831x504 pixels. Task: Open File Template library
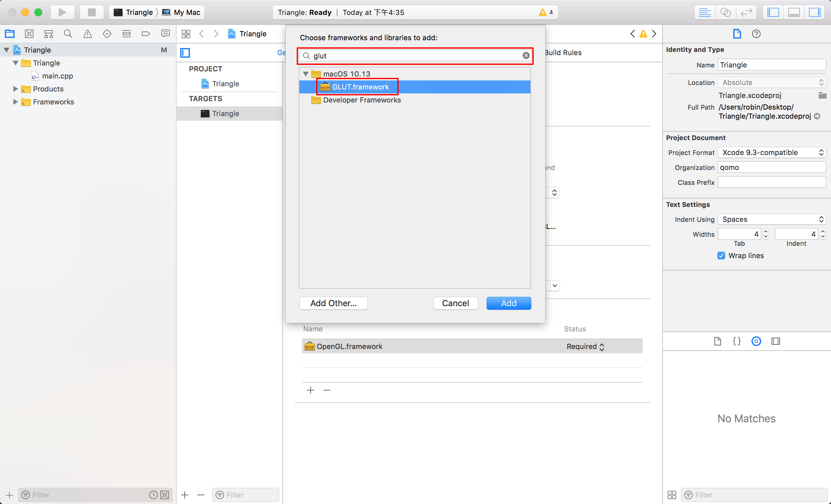[717, 341]
